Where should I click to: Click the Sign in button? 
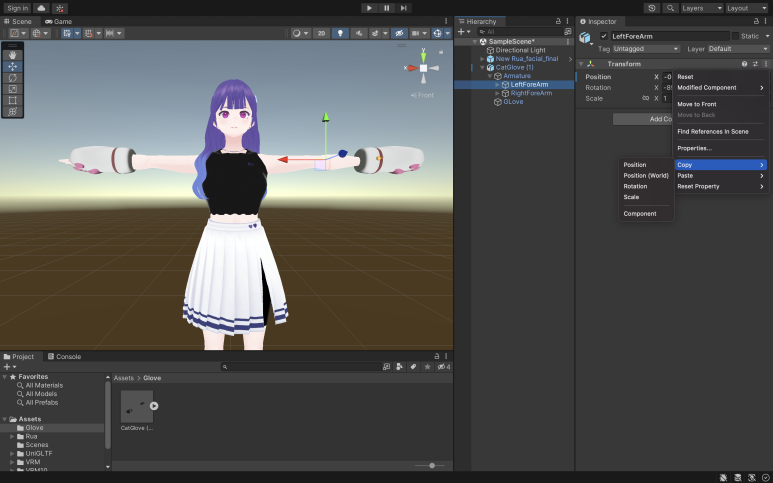coord(17,8)
